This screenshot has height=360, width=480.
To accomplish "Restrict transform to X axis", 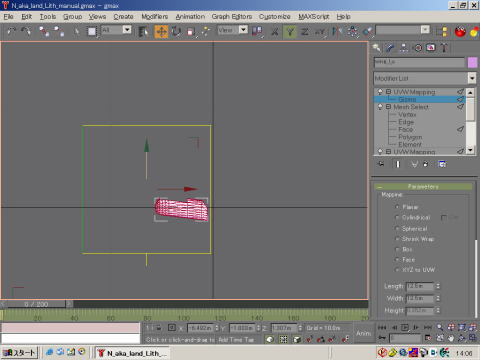I will (x=275, y=31).
